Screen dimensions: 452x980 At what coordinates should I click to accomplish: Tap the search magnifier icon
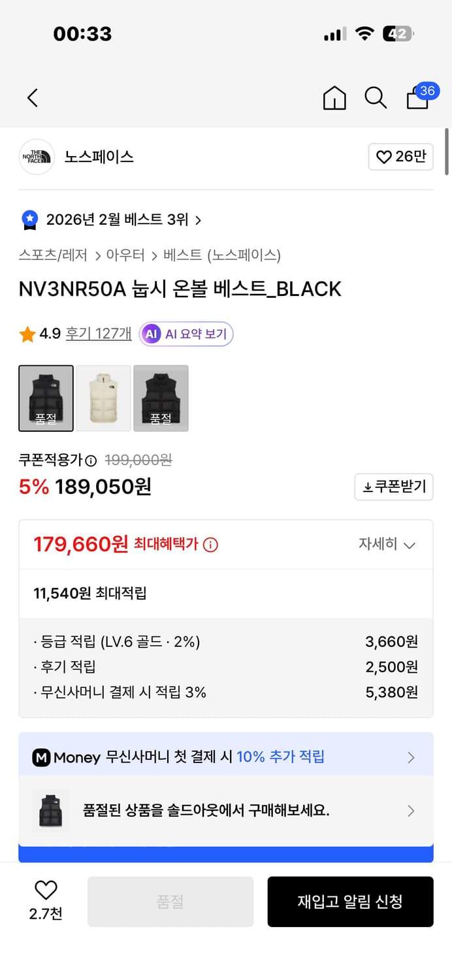click(x=376, y=97)
